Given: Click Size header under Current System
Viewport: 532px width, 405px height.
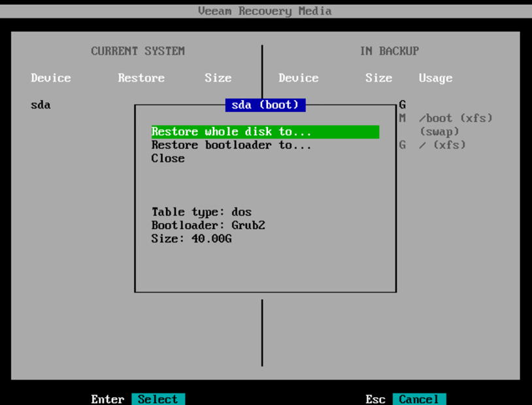Looking at the screenshot, I should pos(218,78).
